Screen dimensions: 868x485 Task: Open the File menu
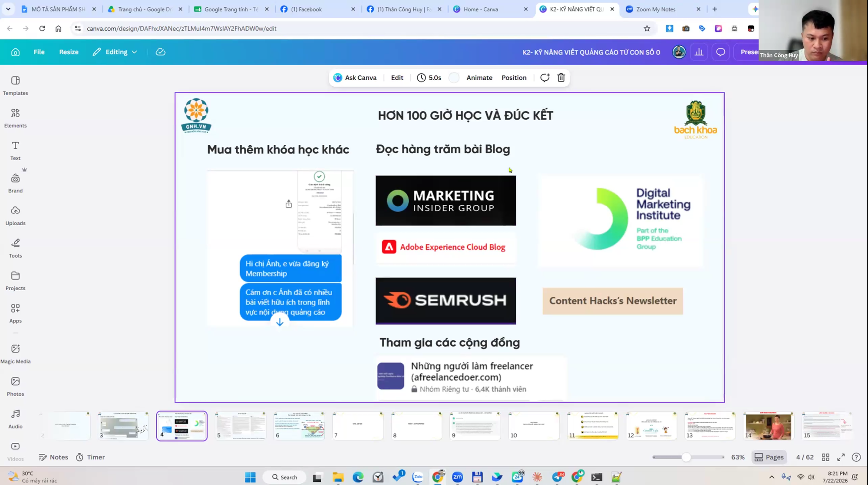coord(39,52)
